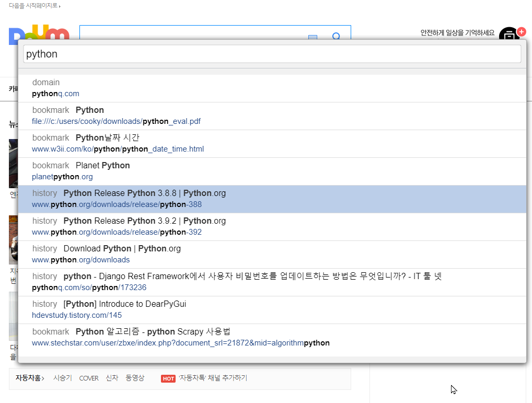This screenshot has height=403, width=532.
Task: Open the Django Rest Framework history entry
Action: coord(272,282)
